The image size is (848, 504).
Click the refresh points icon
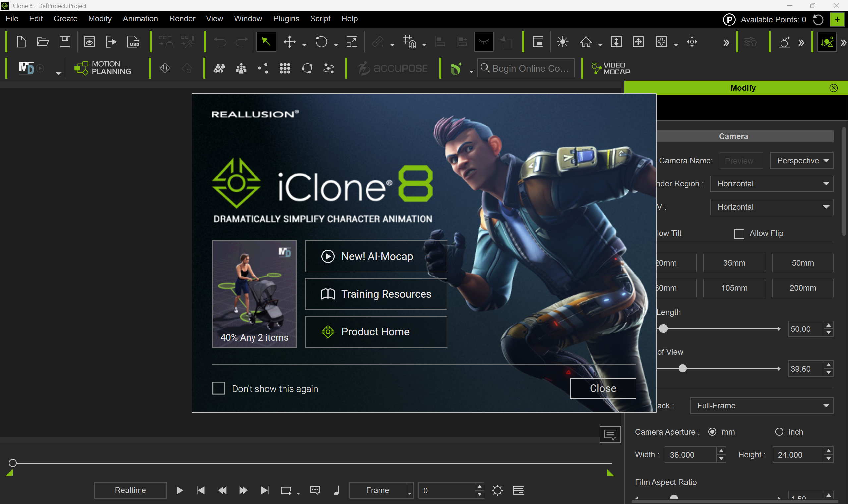pyautogui.click(x=818, y=20)
